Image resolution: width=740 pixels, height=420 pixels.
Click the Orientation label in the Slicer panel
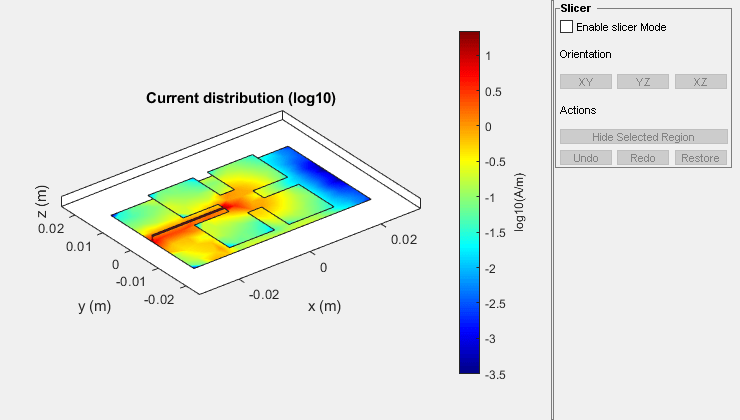(585, 54)
